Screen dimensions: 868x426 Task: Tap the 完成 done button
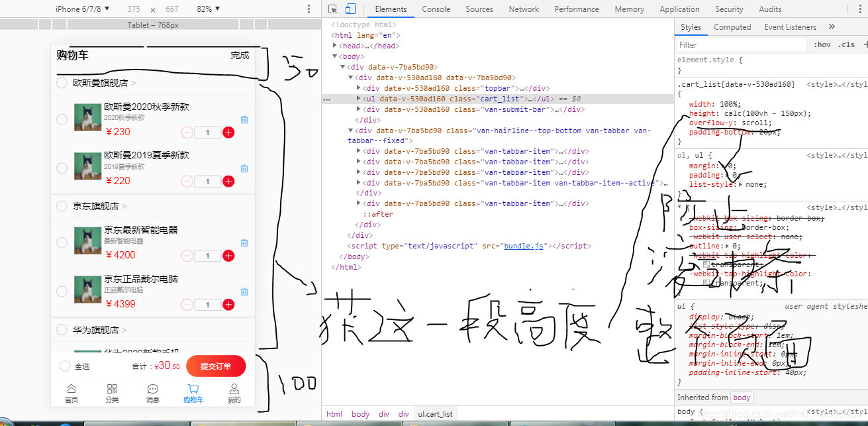click(240, 55)
